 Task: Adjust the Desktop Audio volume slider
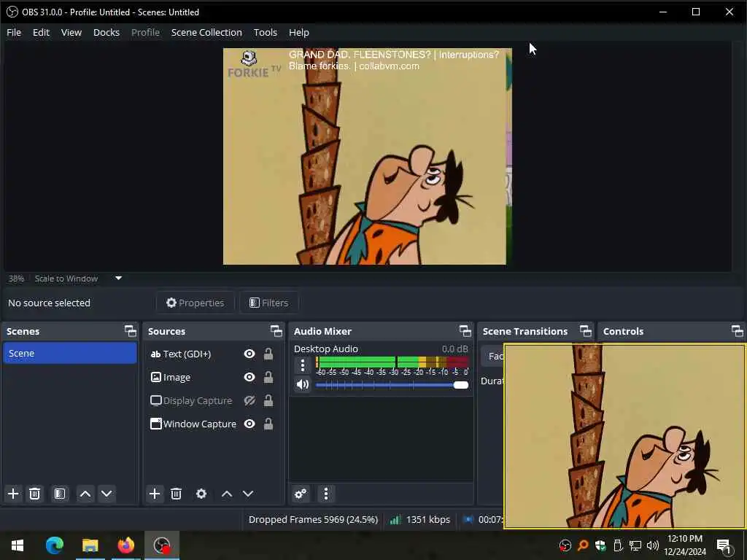coord(392,385)
